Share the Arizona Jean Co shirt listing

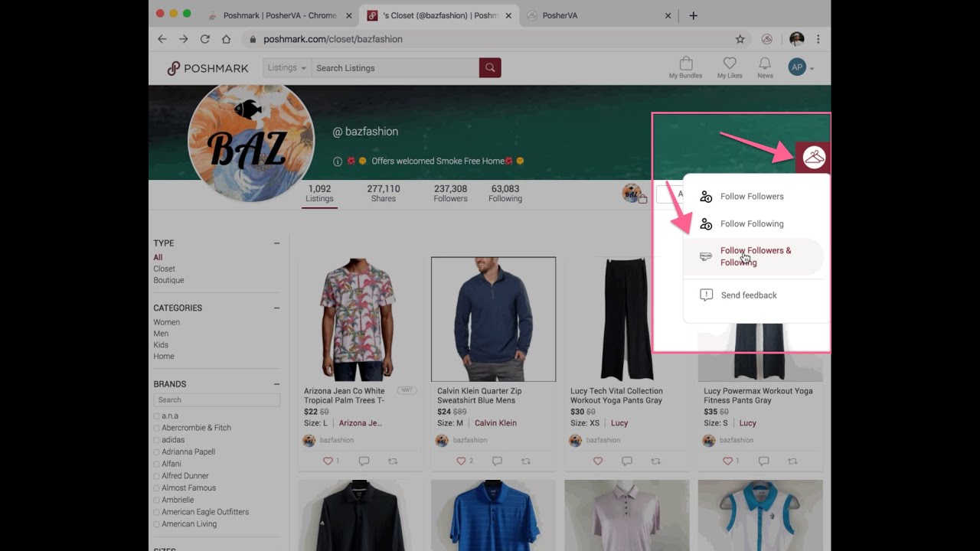pyautogui.click(x=393, y=461)
